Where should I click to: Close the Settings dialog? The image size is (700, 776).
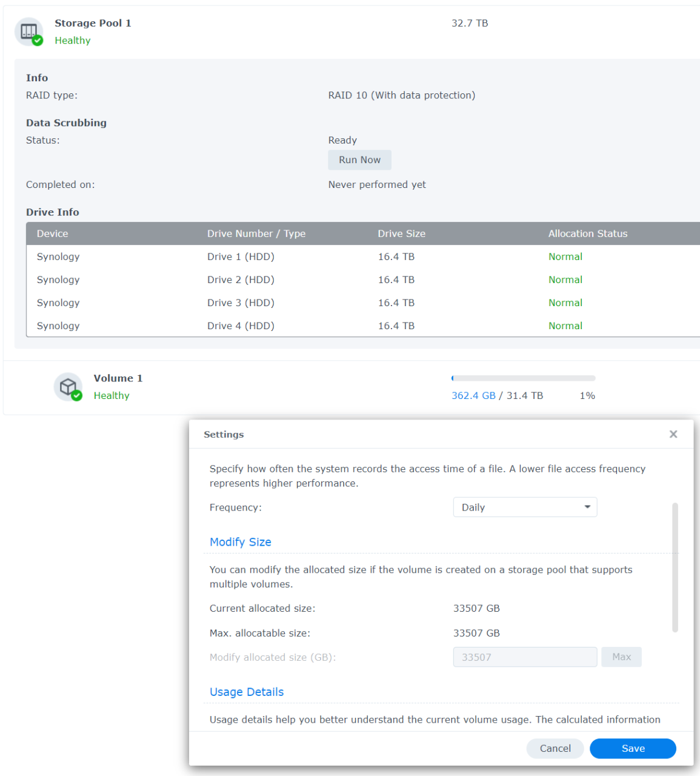(x=673, y=434)
